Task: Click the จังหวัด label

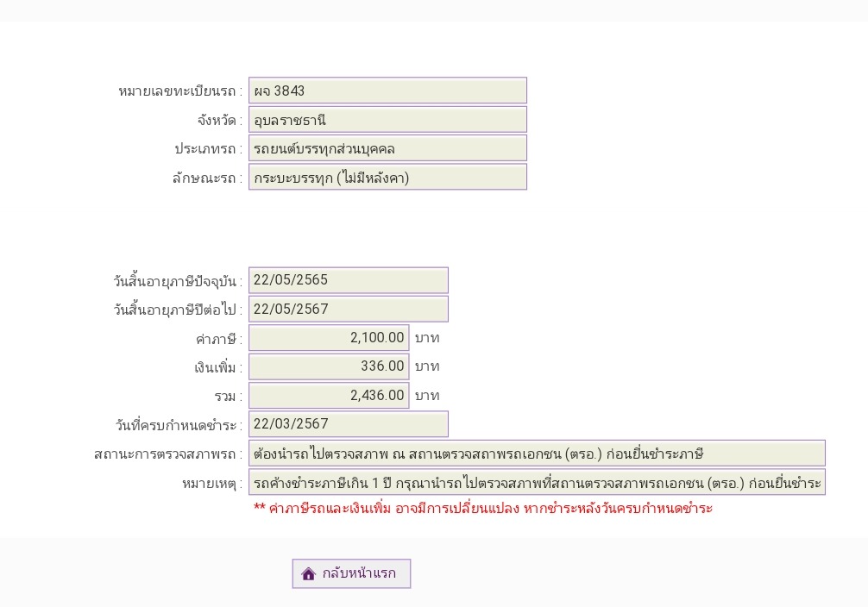Action: (x=220, y=120)
